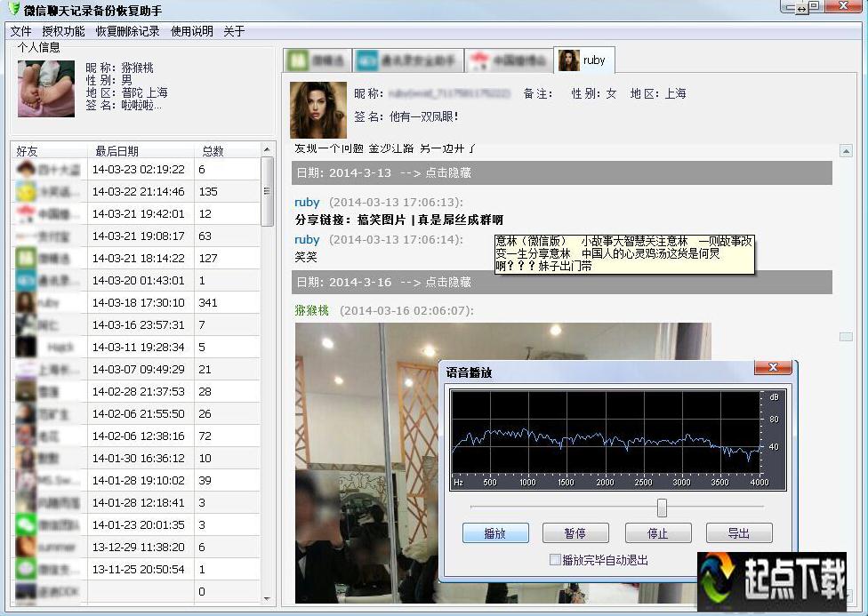The width and height of the screenshot is (868, 616).
Task: Select ruby row dated 14-03-18 17:30:10
Action: tap(136, 302)
